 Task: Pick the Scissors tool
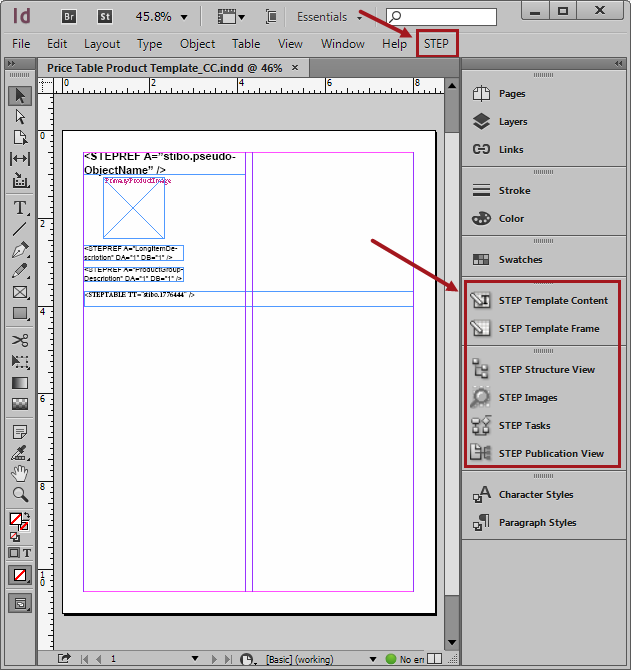20,340
